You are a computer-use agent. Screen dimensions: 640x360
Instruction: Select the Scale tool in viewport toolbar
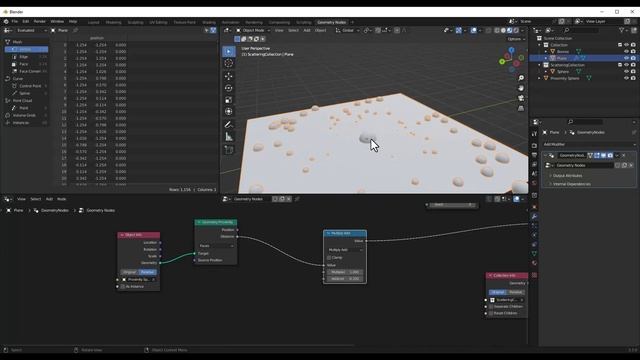point(229,100)
